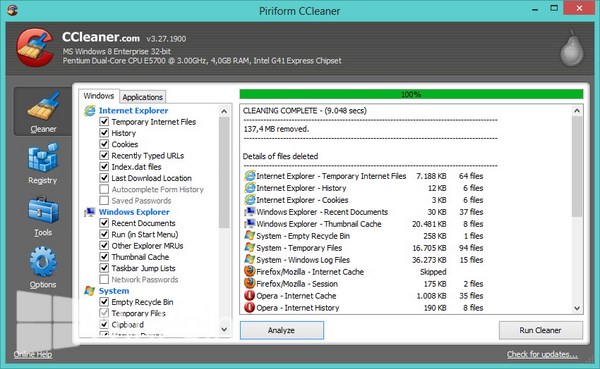
Task: Switch to the Windows tab
Action: [x=99, y=96]
